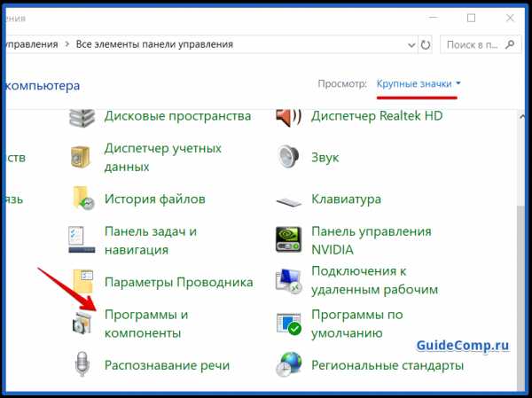The image size is (532, 398).
Task: Click the Regional Standards globe icon
Action: click(289, 364)
